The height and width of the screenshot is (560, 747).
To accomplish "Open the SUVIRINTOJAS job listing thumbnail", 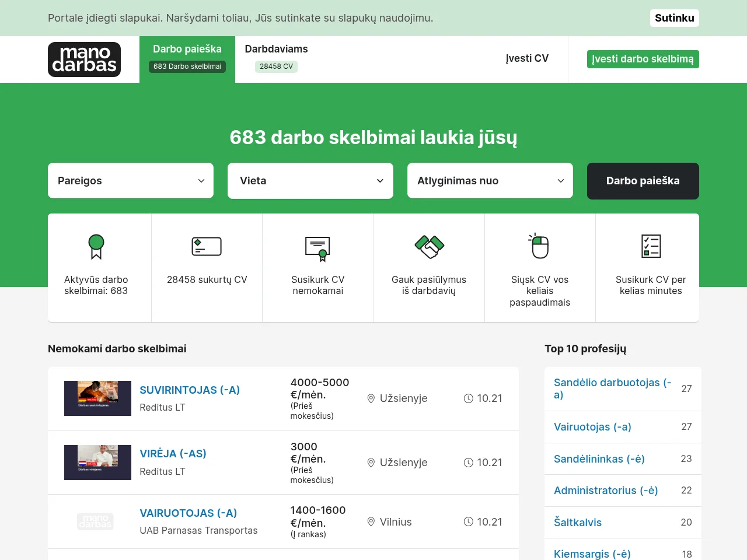I will pyautogui.click(x=97, y=398).
